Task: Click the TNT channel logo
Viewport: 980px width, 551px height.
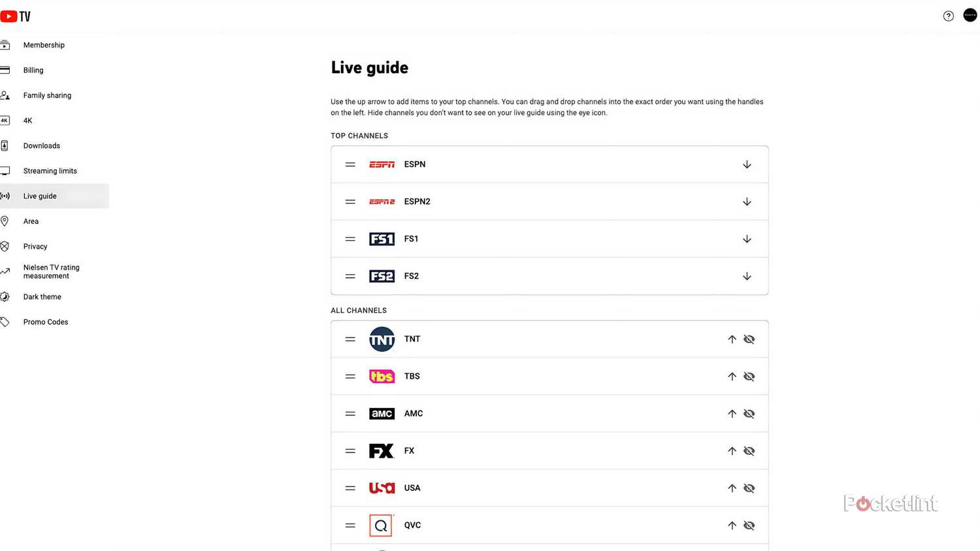Action: (x=382, y=339)
